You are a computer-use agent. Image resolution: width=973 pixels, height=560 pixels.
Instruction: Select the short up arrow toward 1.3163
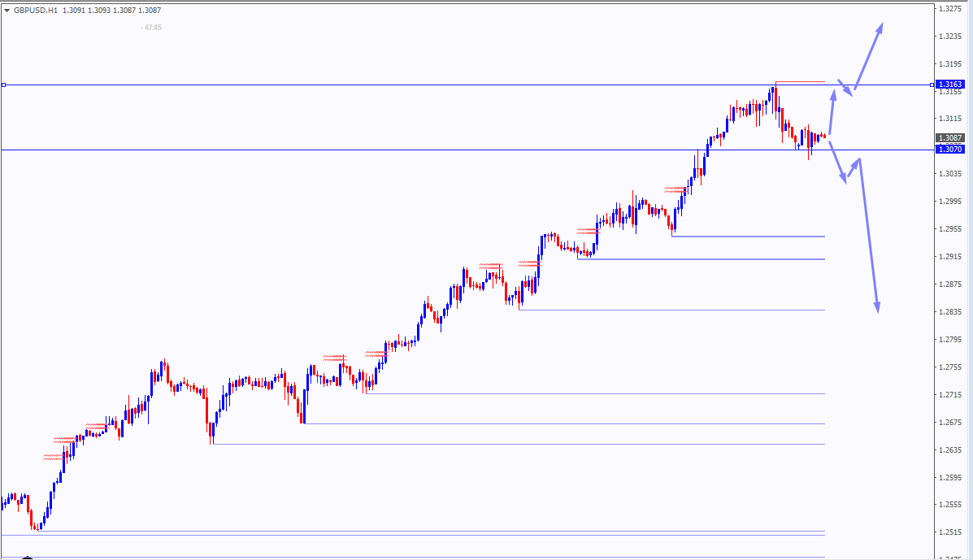pyautogui.click(x=832, y=111)
